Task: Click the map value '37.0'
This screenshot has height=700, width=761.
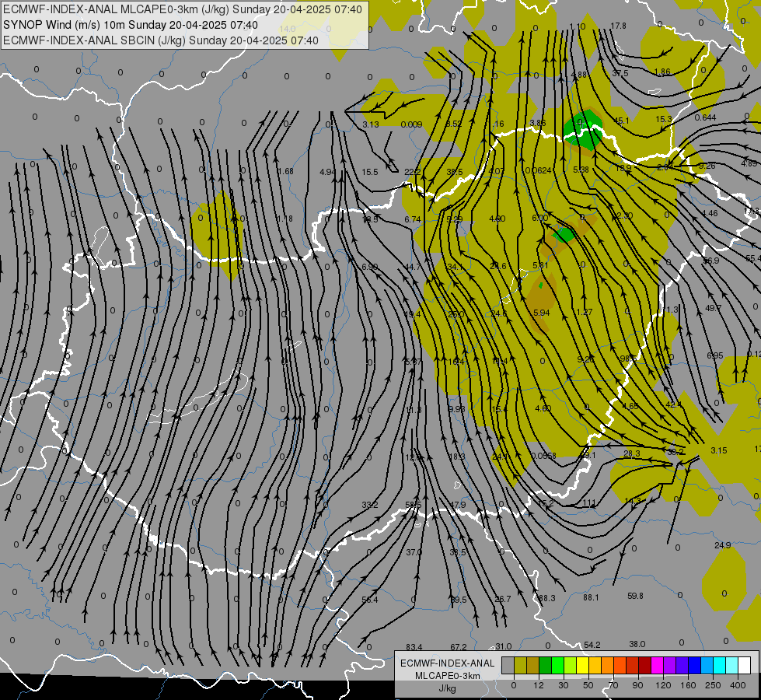Action: pyautogui.click(x=414, y=552)
